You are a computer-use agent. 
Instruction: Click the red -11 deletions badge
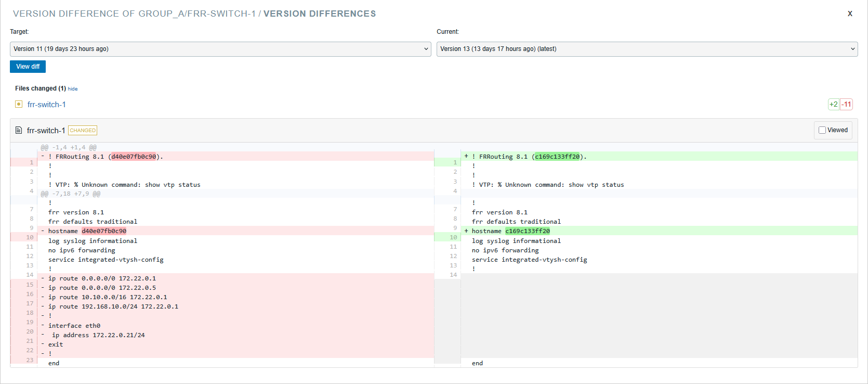[847, 105]
